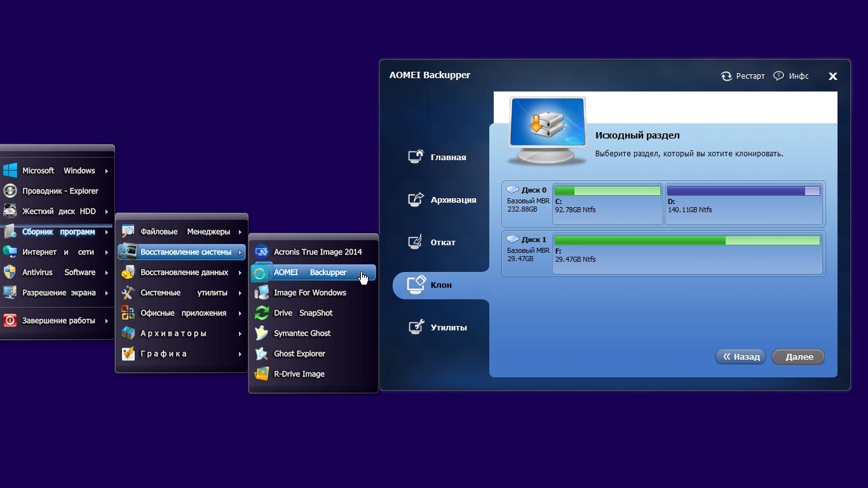Viewport: 868px width, 488px height.
Task: Expand Архиваторы submenu arrow
Action: [x=240, y=334]
